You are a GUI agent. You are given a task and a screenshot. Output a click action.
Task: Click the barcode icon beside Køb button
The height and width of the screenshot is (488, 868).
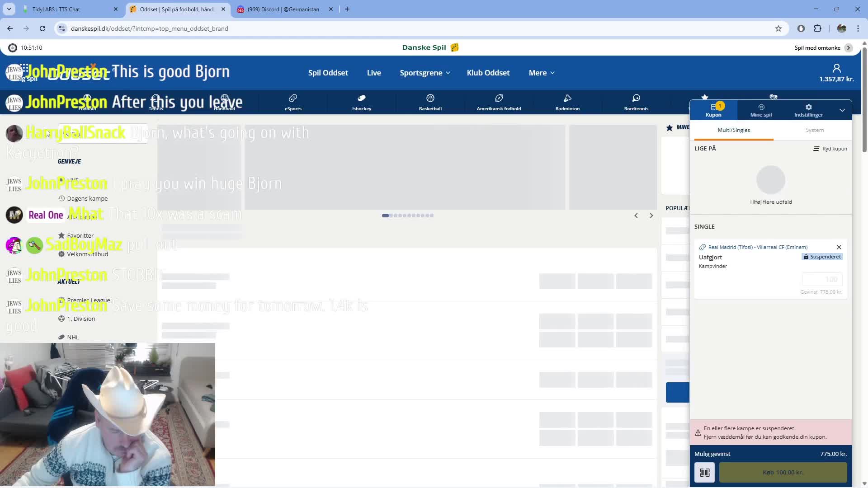(x=704, y=472)
